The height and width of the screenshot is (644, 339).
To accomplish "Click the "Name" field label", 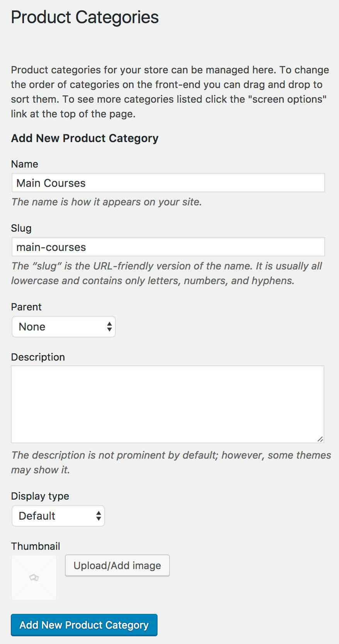I will 25,164.
